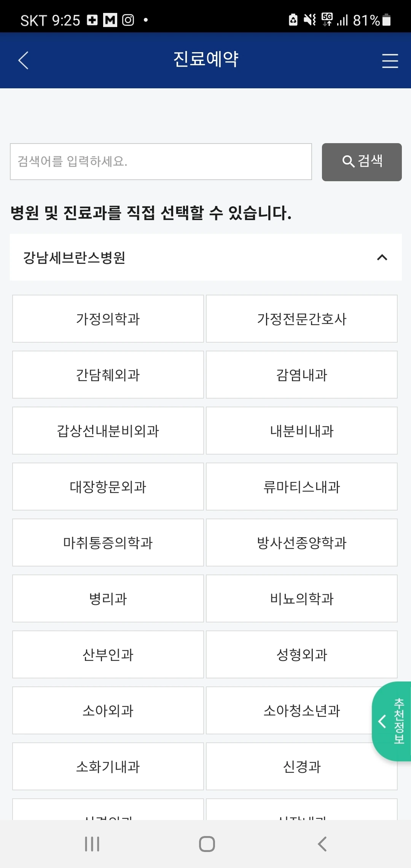Tap the Android home button
The width and height of the screenshot is (411, 868).
click(x=207, y=844)
